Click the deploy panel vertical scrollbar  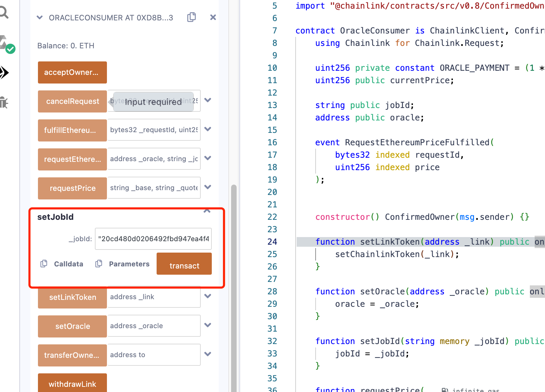[x=234, y=276]
